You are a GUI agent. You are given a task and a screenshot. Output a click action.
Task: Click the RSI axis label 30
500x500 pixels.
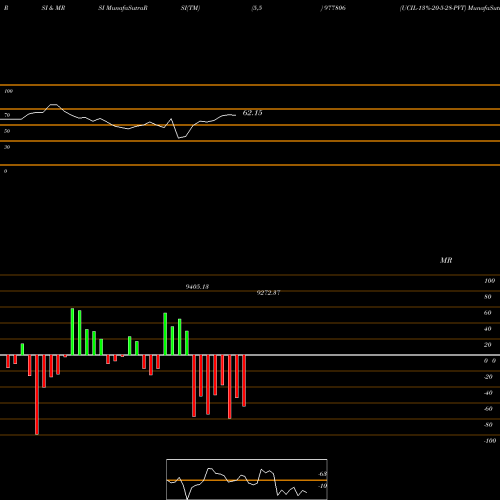[x=7, y=147]
